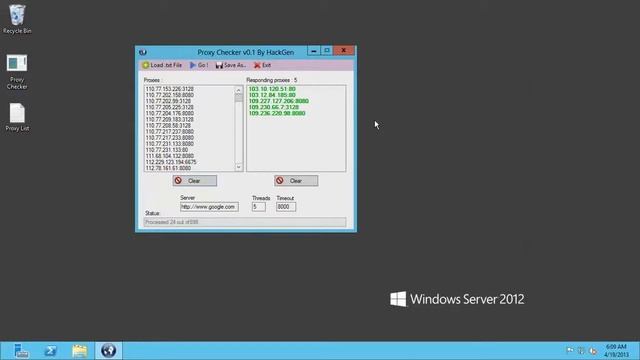
Task: Exit the Proxy Checker from the toolbar
Action: 262,65
